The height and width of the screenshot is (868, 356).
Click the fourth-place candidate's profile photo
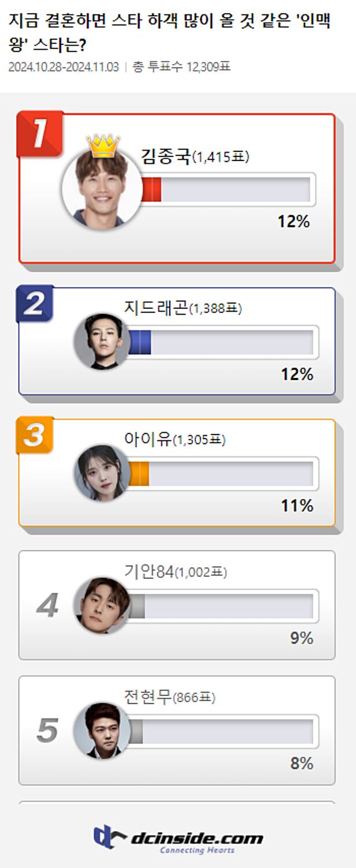click(102, 605)
